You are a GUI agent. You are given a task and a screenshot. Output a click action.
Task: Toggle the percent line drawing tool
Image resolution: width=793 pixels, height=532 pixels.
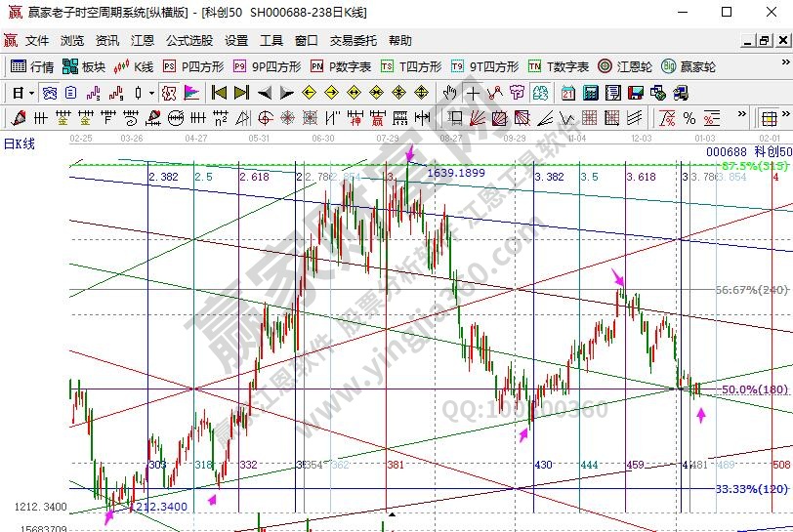click(x=689, y=118)
